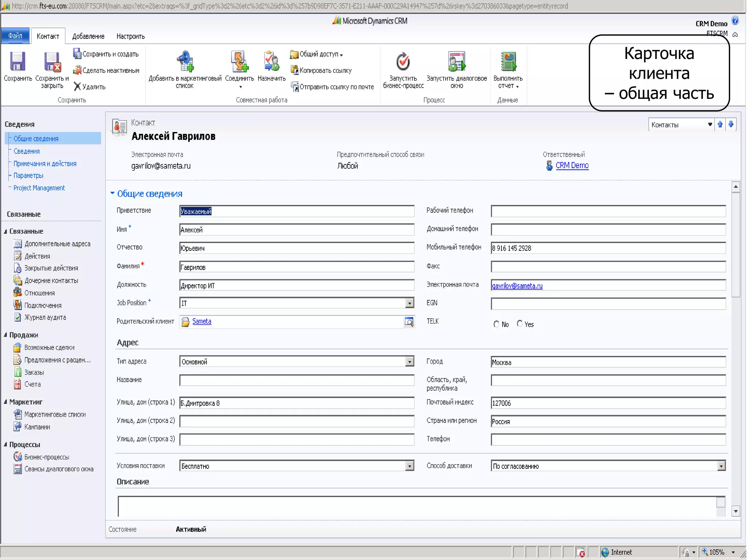The width and height of the screenshot is (747, 560).
Task: Click the Delete (Удалить) X icon
Action: point(77,86)
